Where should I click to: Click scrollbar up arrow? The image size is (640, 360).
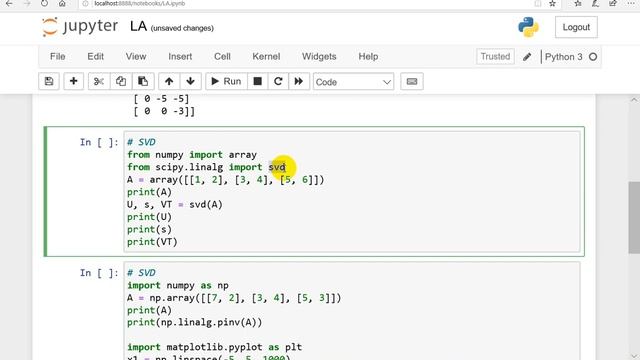(634, 100)
